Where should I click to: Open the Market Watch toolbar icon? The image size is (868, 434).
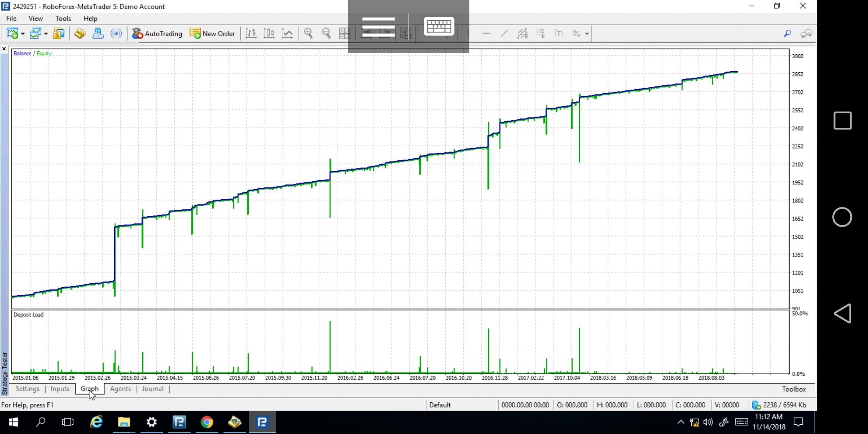(x=59, y=33)
